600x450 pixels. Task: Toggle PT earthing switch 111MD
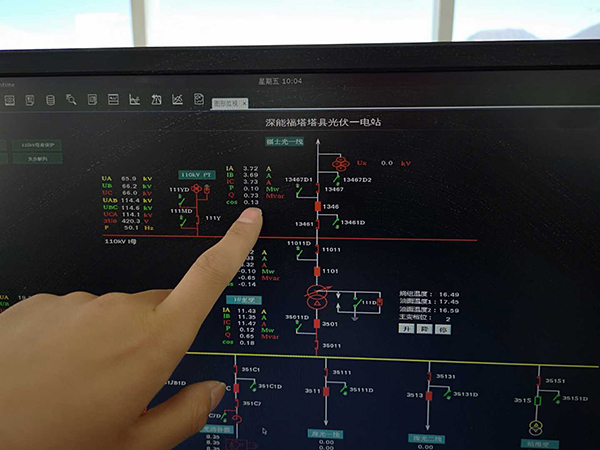[183, 221]
